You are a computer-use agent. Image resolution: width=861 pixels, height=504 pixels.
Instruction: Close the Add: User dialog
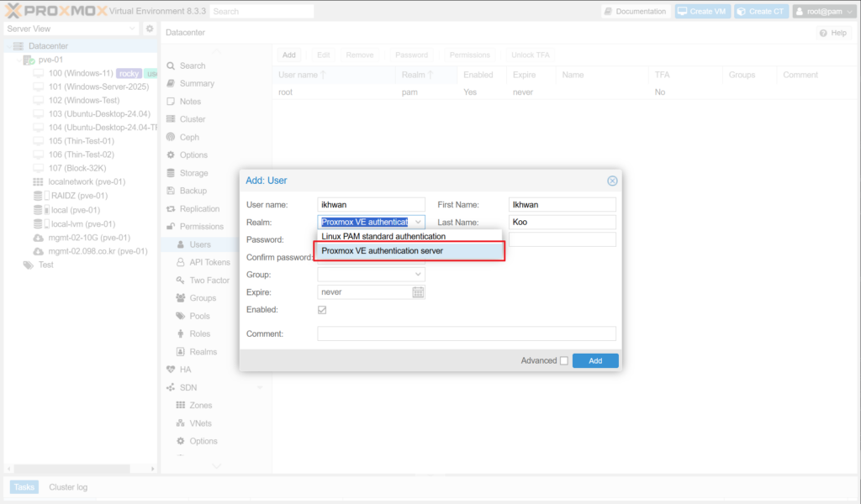[612, 181]
